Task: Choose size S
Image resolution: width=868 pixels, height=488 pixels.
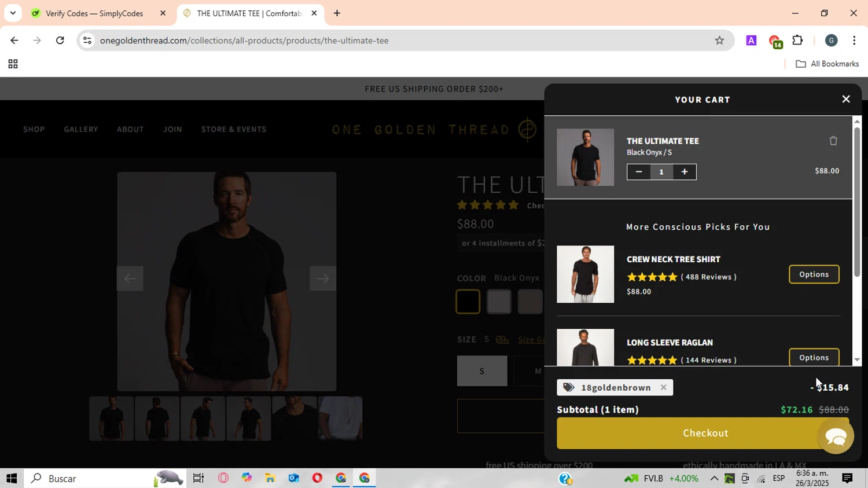Action: (x=482, y=371)
